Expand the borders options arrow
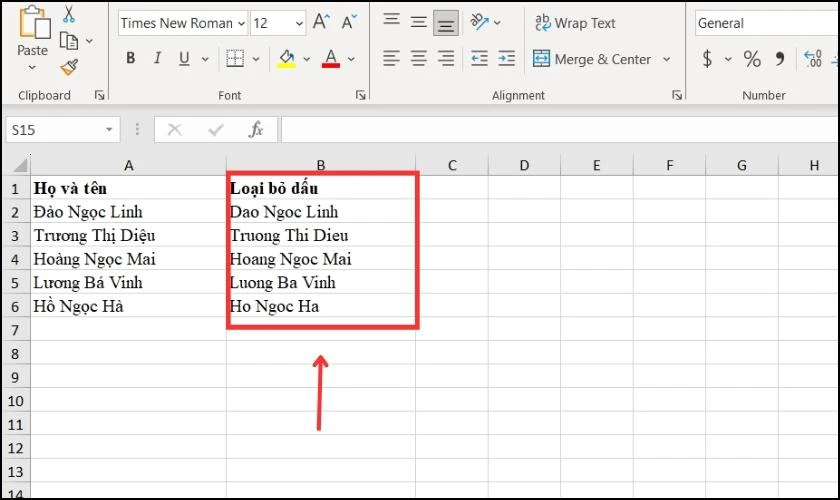This screenshot has height=500, width=840. 256,59
